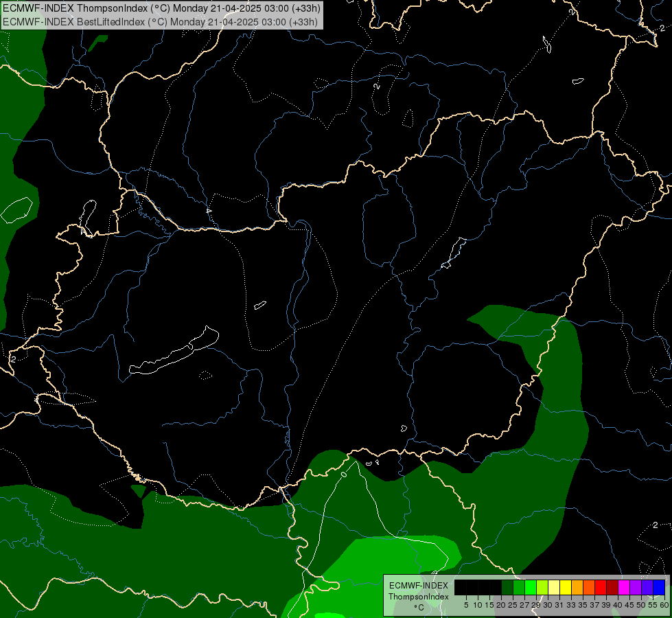Click the bright red 37–39 legend swatch

(x=601, y=587)
